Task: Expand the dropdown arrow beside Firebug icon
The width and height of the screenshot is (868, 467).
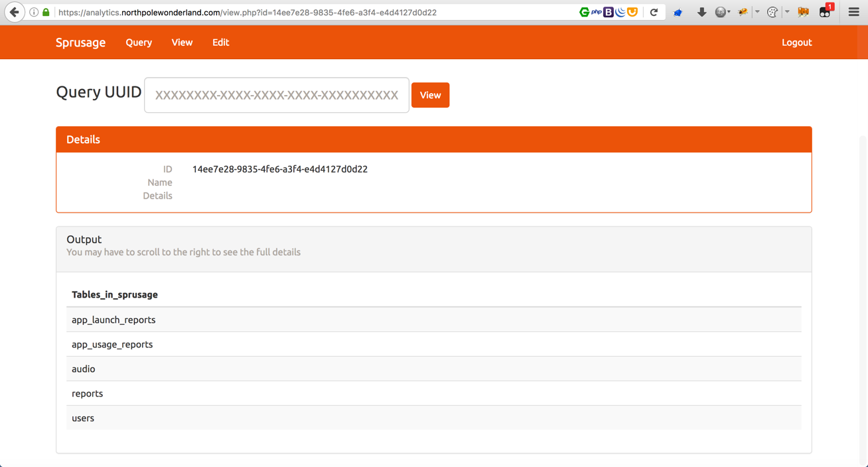Action: pyautogui.click(x=757, y=12)
